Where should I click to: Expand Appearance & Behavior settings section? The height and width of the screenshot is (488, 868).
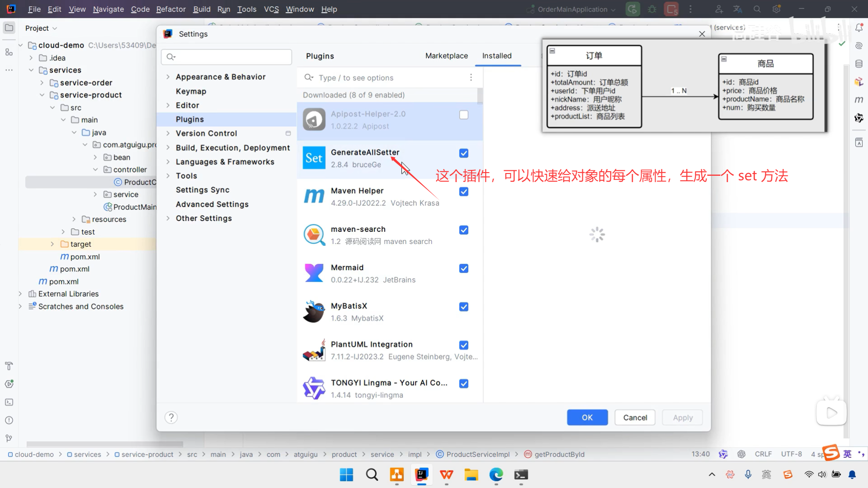click(x=168, y=77)
